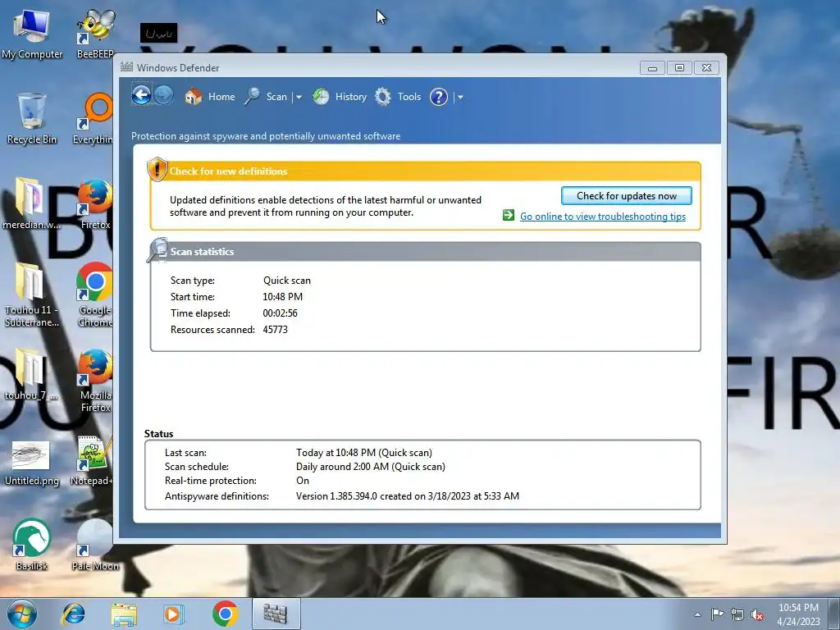Click Last scan value Today at 10:48 PM
The image size is (840, 630).
[363, 453]
